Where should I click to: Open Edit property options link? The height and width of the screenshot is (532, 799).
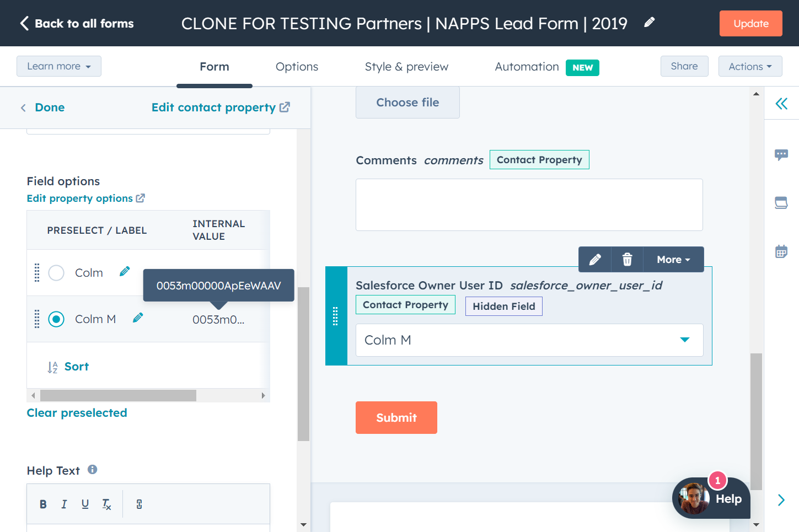tap(86, 198)
